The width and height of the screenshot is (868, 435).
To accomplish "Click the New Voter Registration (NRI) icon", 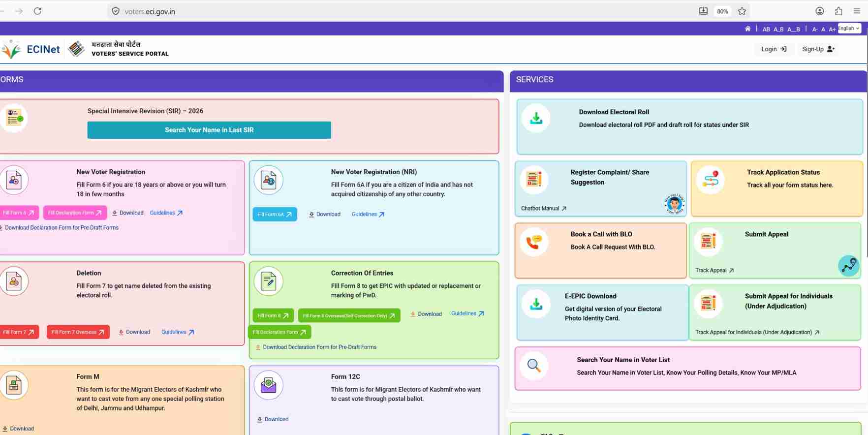I will (x=269, y=180).
